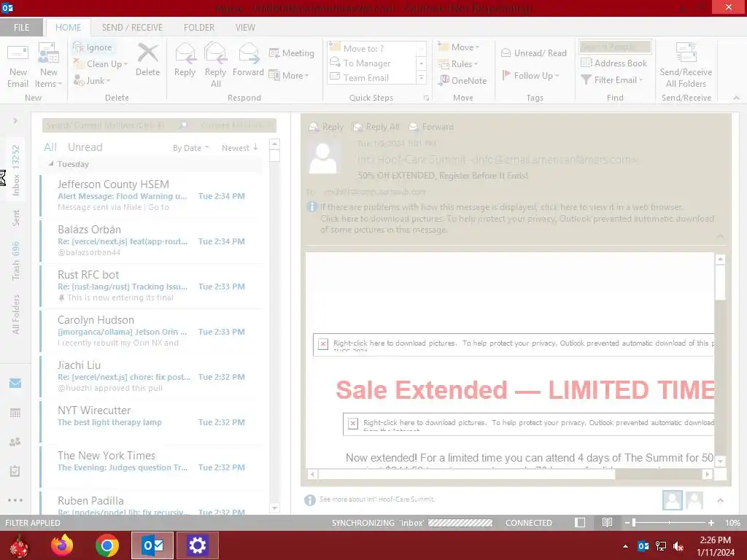This screenshot has width=747, height=560.
Task: Open the By Date arrangement dropdown
Action: [190, 148]
